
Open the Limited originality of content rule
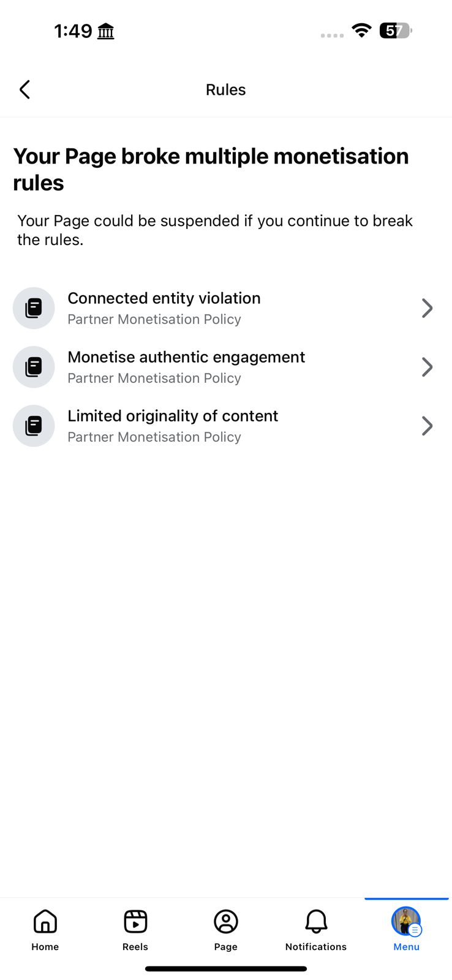tap(173, 416)
